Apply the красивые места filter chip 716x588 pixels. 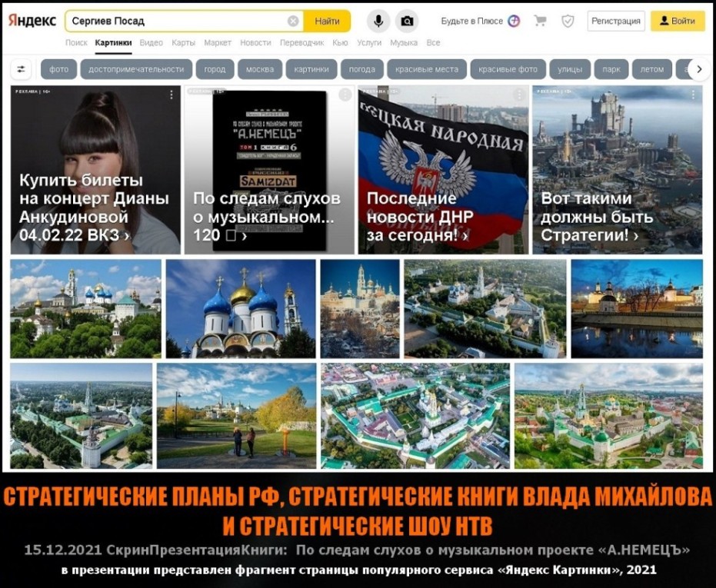427,69
